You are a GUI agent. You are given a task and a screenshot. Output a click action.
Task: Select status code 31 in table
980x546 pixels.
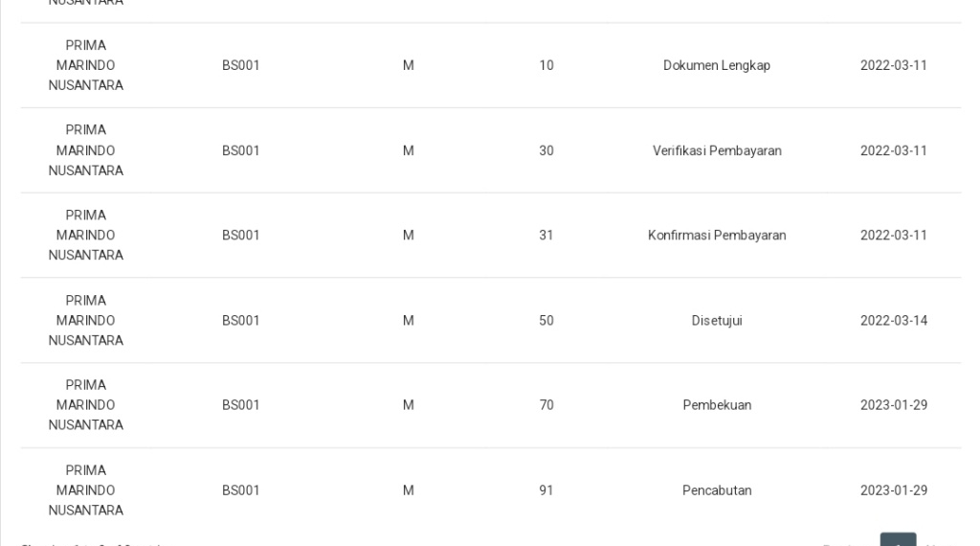546,236
